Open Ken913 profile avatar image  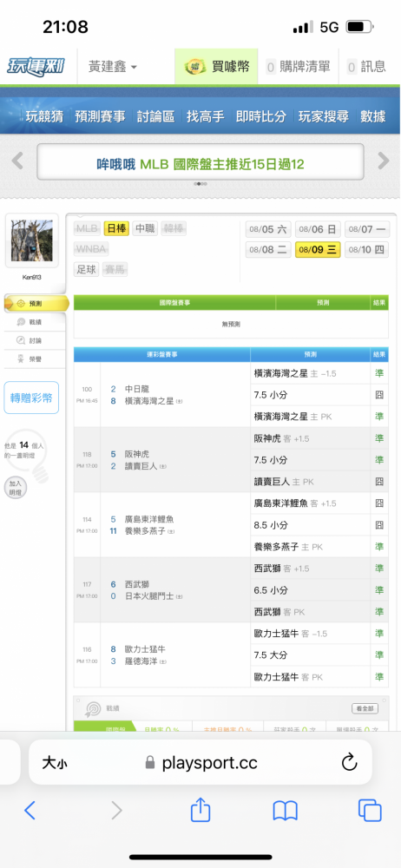pos(32,240)
